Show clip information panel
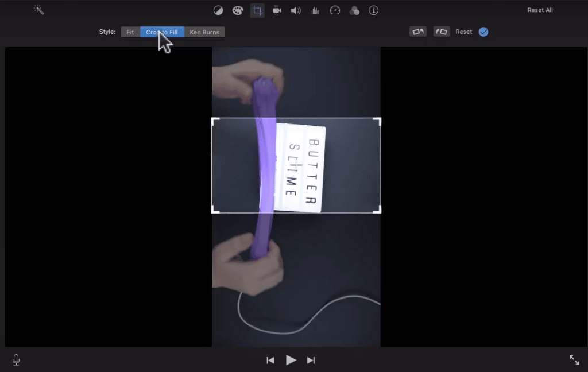This screenshot has width=588, height=372. coord(374,10)
